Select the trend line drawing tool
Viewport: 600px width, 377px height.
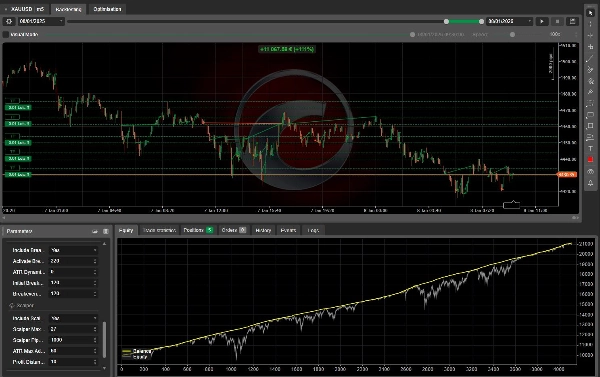coord(590,58)
